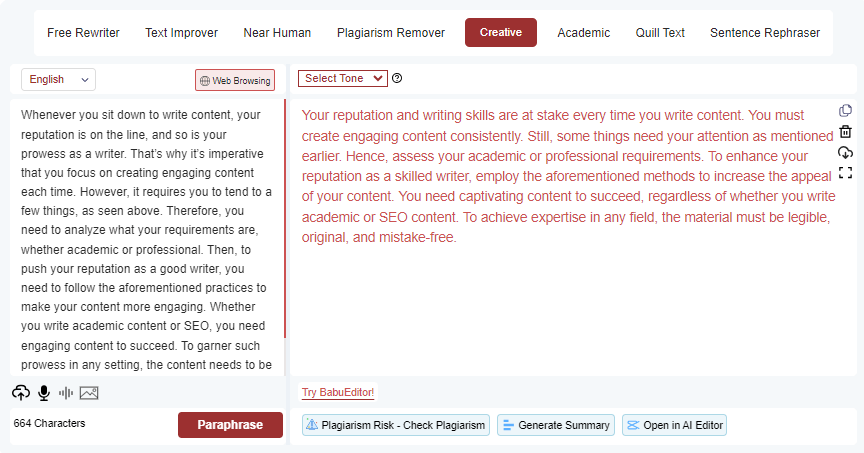Image resolution: width=864 pixels, height=453 pixels.
Task: Follow the Try BabuEditor! link
Action: [x=338, y=392]
